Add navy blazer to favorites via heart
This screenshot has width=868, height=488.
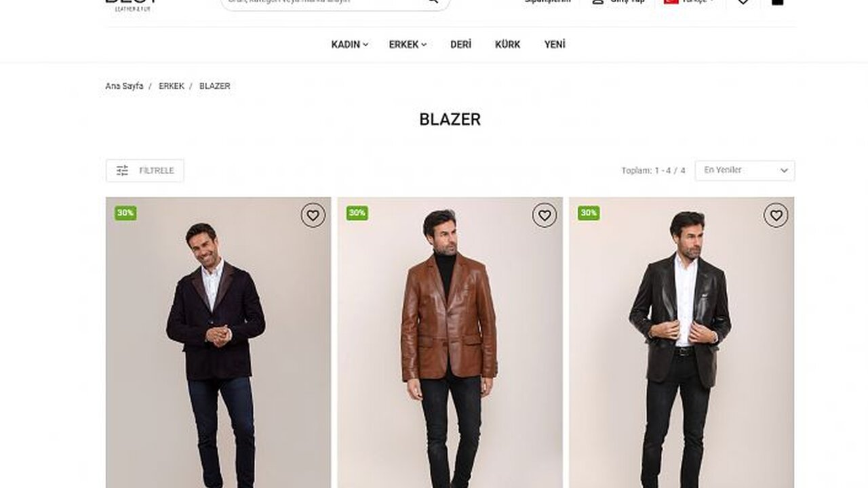(x=313, y=216)
